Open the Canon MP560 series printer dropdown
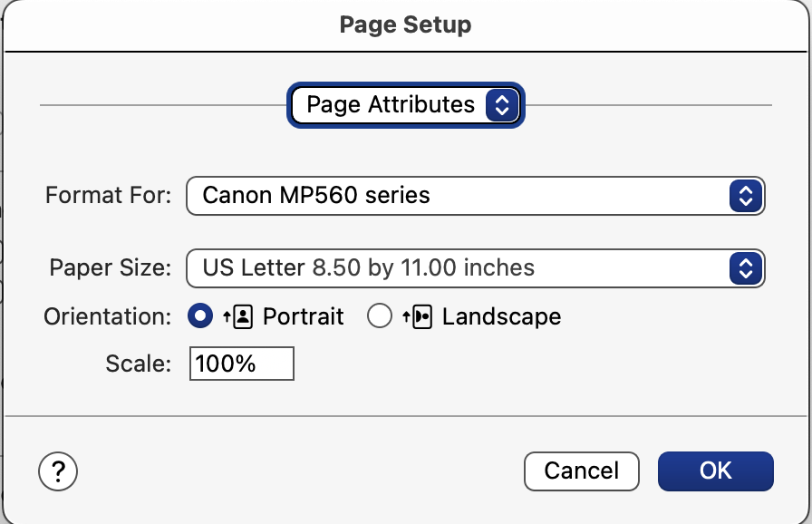 pyautogui.click(x=476, y=196)
